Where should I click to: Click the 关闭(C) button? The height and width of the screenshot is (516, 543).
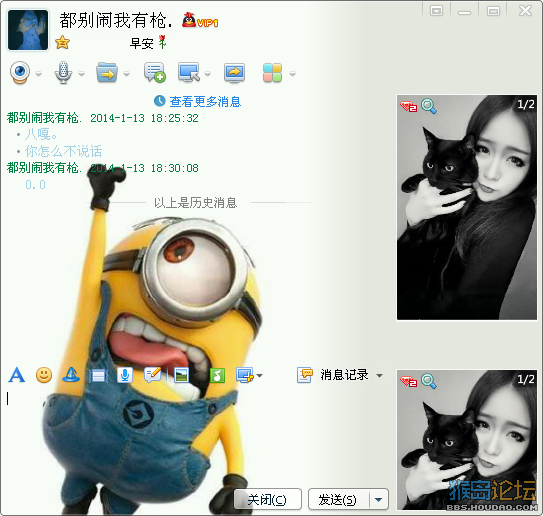[268, 499]
